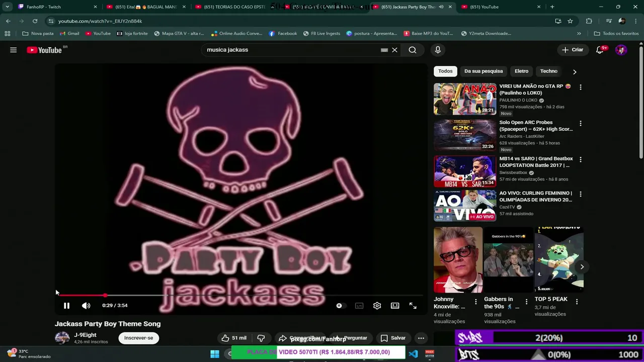This screenshot has height=362, width=644.
Task: Open more actions ellipsis below the video
Action: coord(421,338)
